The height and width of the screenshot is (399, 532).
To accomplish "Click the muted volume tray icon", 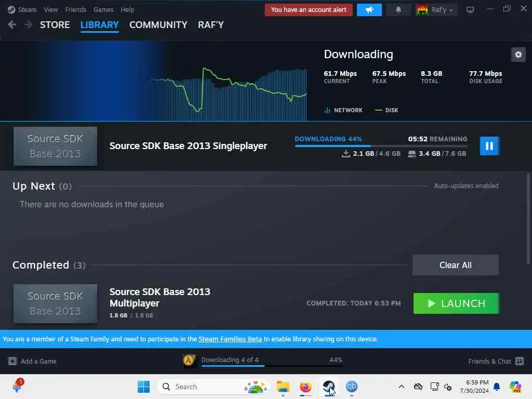I will coord(448,387).
